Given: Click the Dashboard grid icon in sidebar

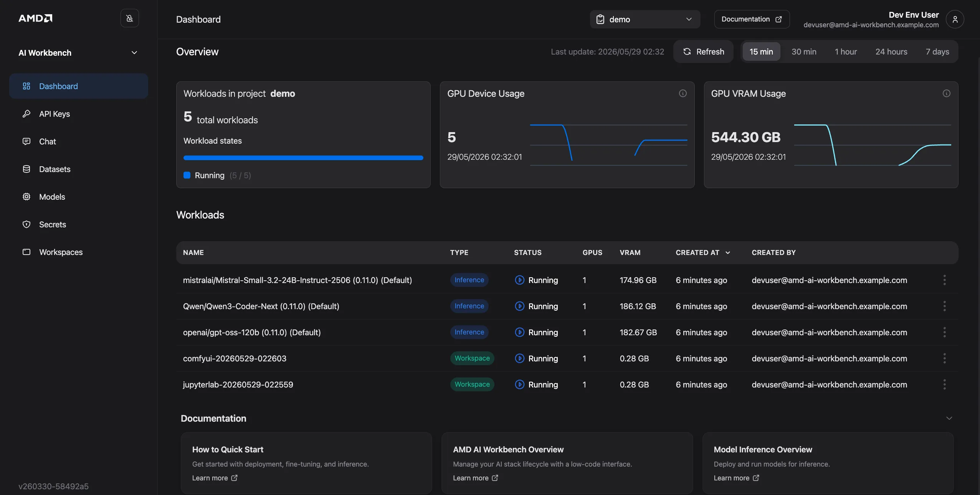Looking at the screenshot, I should 26,86.
